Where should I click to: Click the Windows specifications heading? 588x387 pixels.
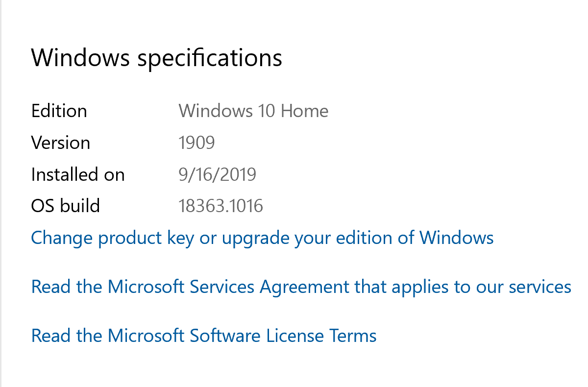coord(157,57)
